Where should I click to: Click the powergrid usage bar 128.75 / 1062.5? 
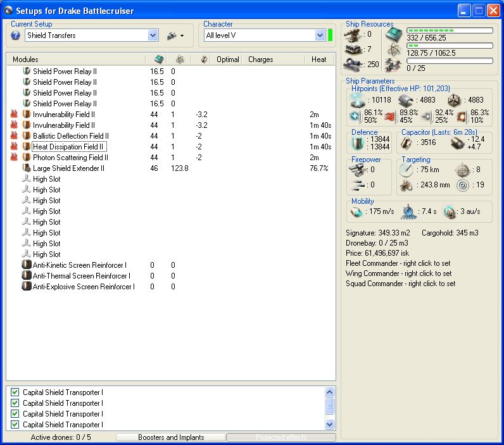(450, 46)
